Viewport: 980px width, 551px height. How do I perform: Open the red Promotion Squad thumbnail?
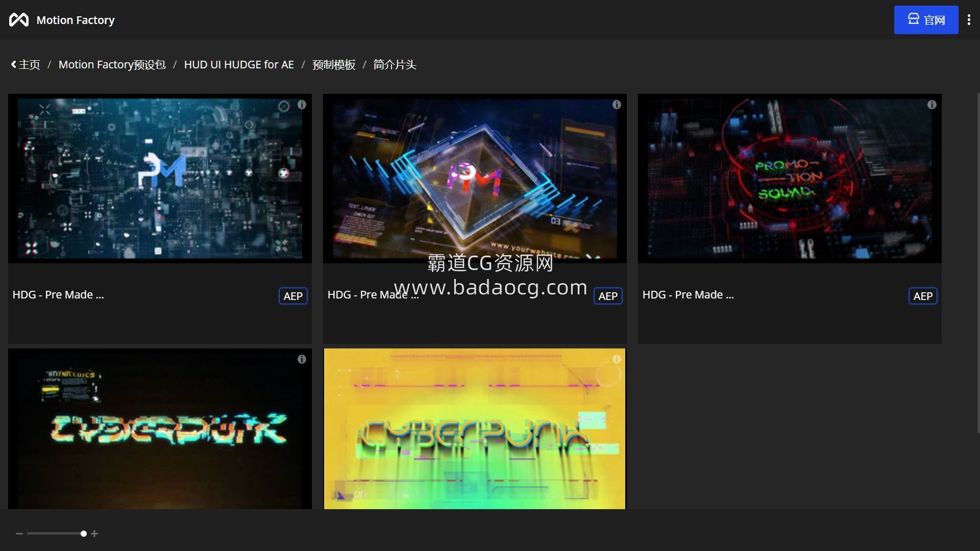(x=790, y=179)
